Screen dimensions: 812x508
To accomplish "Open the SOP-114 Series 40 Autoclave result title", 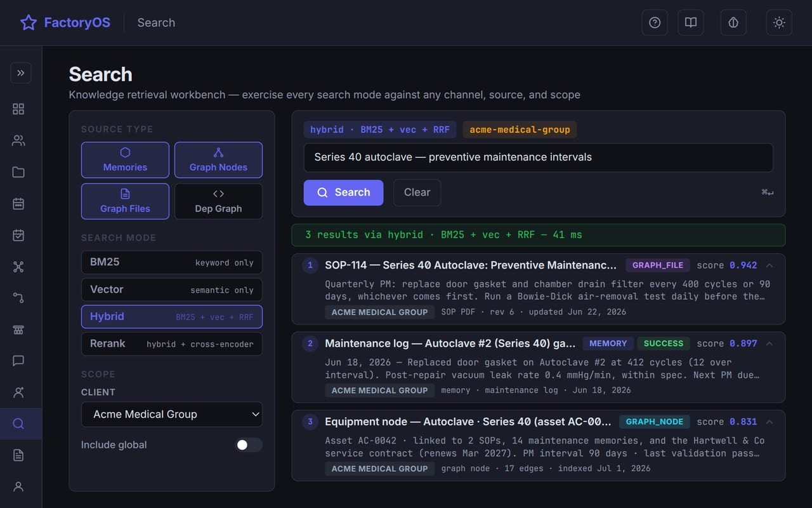I will click(471, 265).
